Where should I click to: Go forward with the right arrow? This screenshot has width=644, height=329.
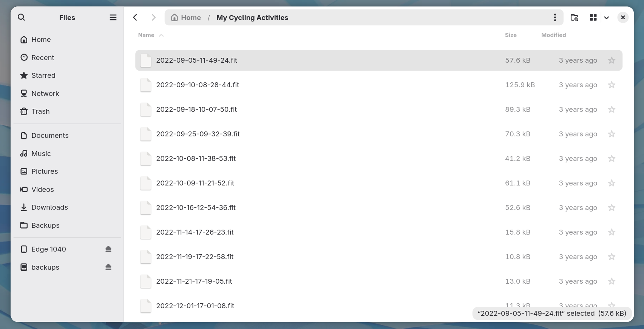pyautogui.click(x=153, y=17)
